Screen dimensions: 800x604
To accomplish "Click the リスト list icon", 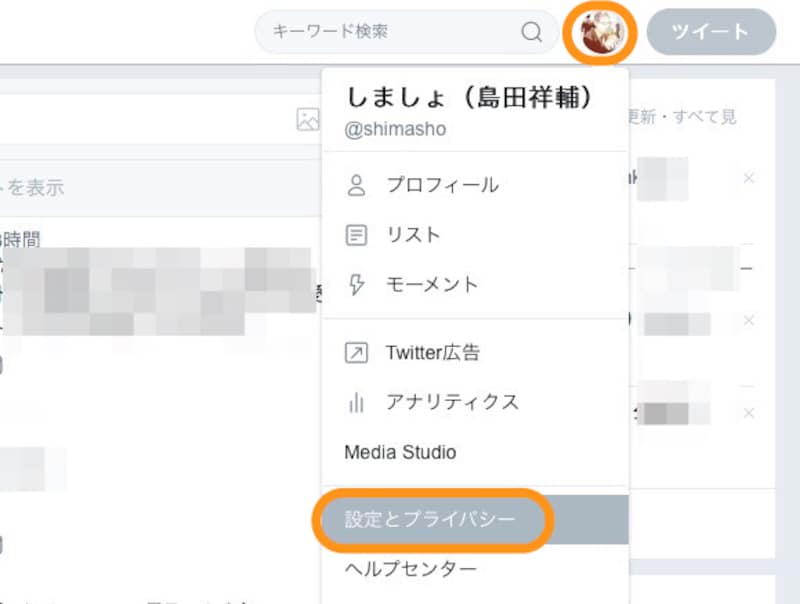I will click(357, 235).
